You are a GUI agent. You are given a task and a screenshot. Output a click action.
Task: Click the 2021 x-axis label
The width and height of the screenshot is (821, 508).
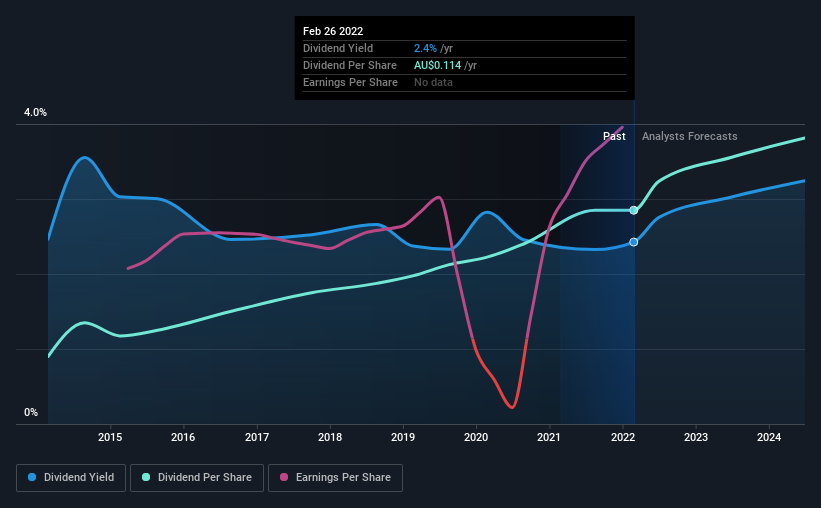click(549, 437)
